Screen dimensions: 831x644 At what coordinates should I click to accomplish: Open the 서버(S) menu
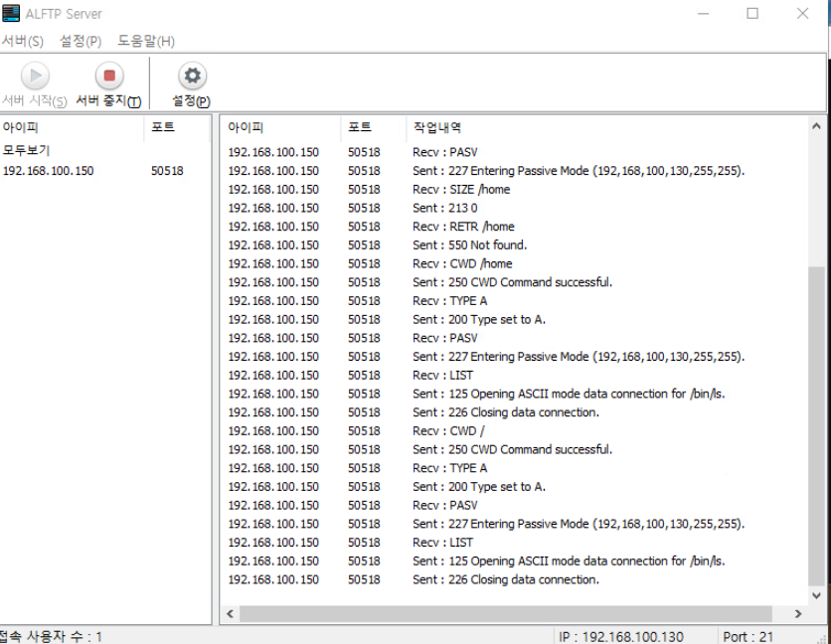tap(22, 42)
